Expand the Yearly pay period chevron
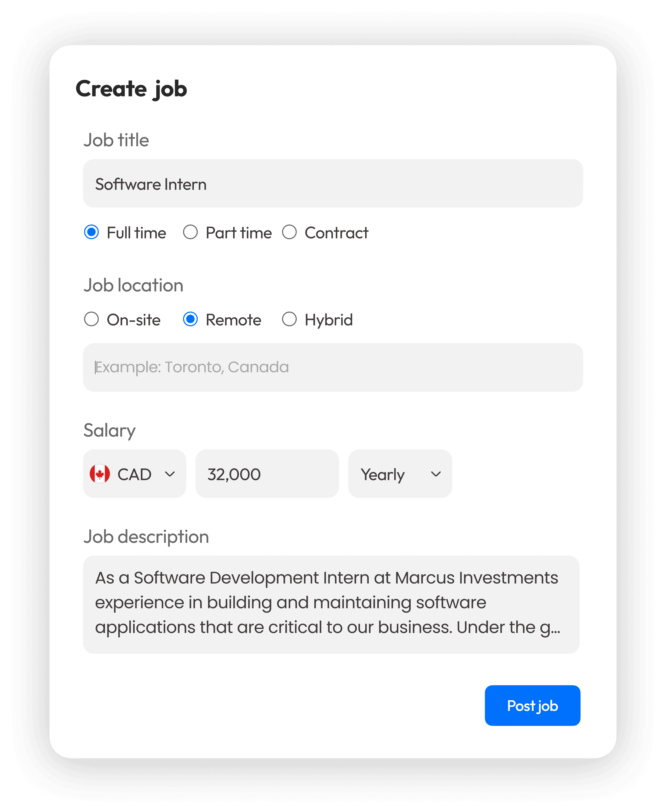This screenshot has width=666, height=812. (435, 474)
